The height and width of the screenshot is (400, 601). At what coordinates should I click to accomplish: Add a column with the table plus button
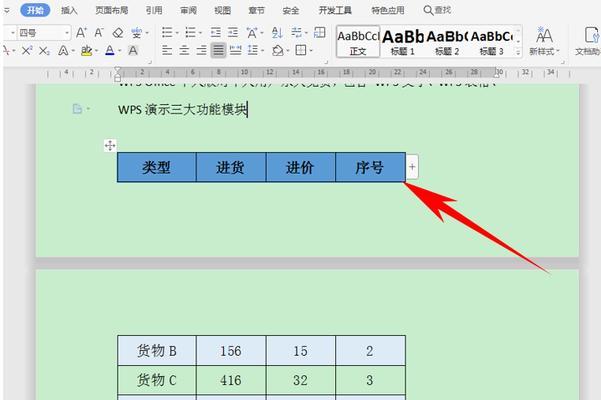point(412,167)
